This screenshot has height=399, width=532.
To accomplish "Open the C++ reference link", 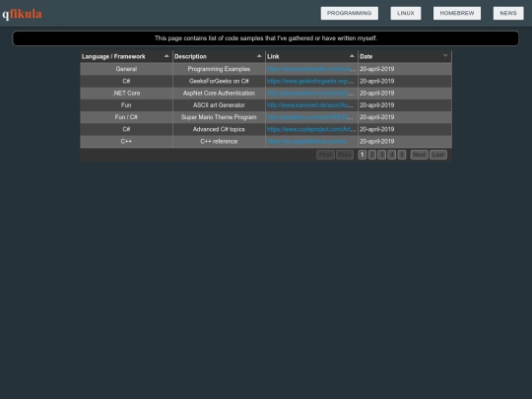I will pyautogui.click(x=306, y=141).
